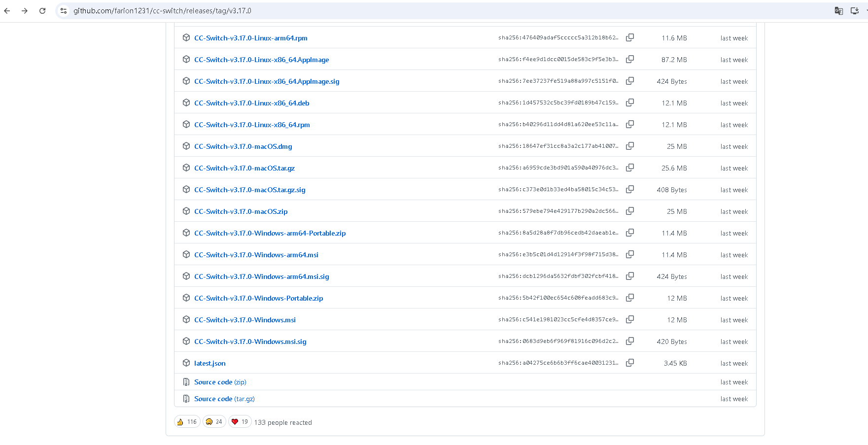The width and height of the screenshot is (868, 445).
Task: Click the 408 Bytes file size
Action: [672, 190]
